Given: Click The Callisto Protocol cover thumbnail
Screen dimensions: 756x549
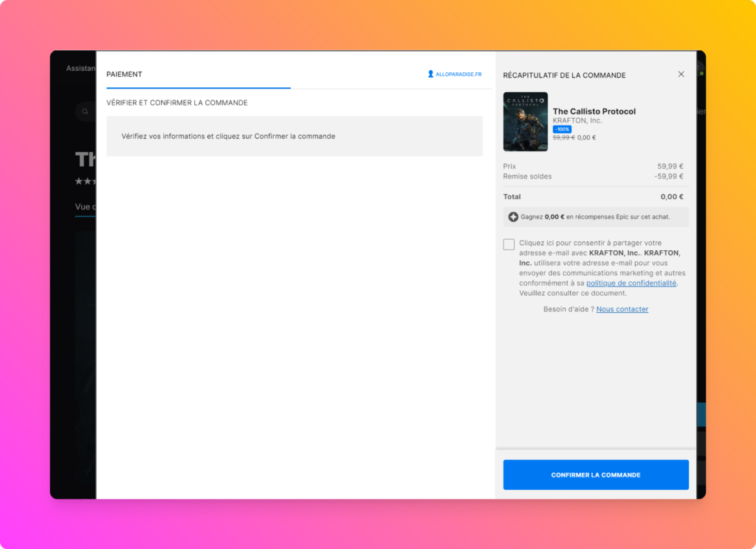Looking at the screenshot, I should tap(525, 122).
